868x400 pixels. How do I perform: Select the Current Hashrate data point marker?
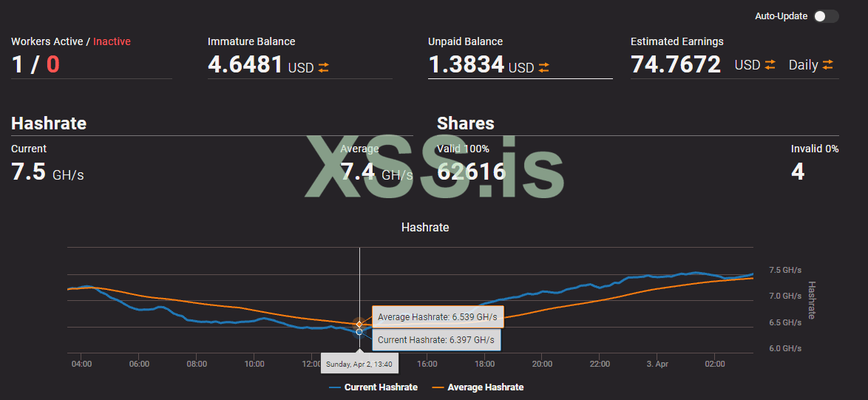click(359, 332)
